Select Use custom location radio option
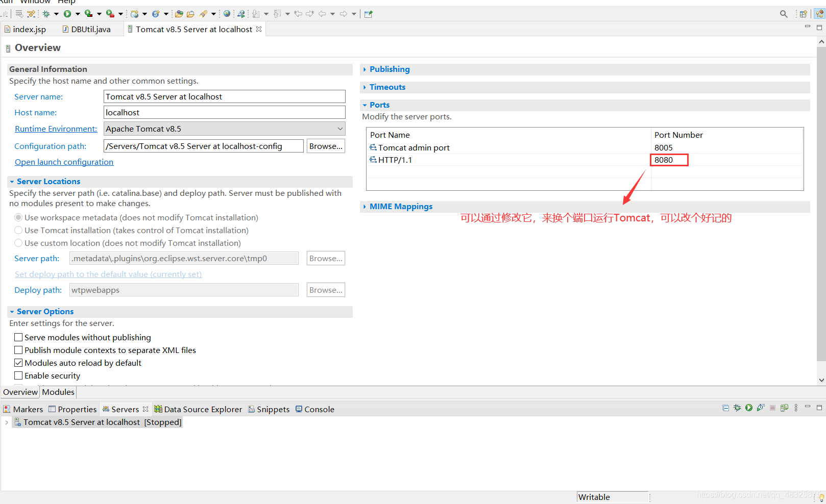The width and height of the screenshot is (826, 504). click(x=18, y=243)
